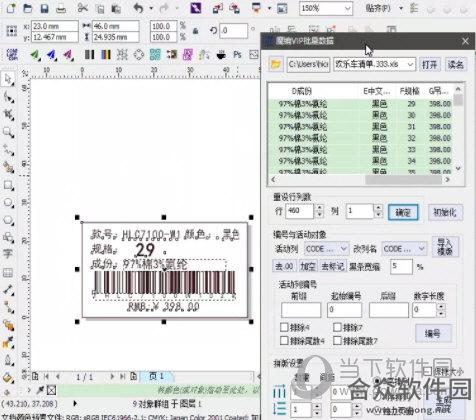Click the 编号 button
This screenshot has width=476, height=420.
click(433, 333)
